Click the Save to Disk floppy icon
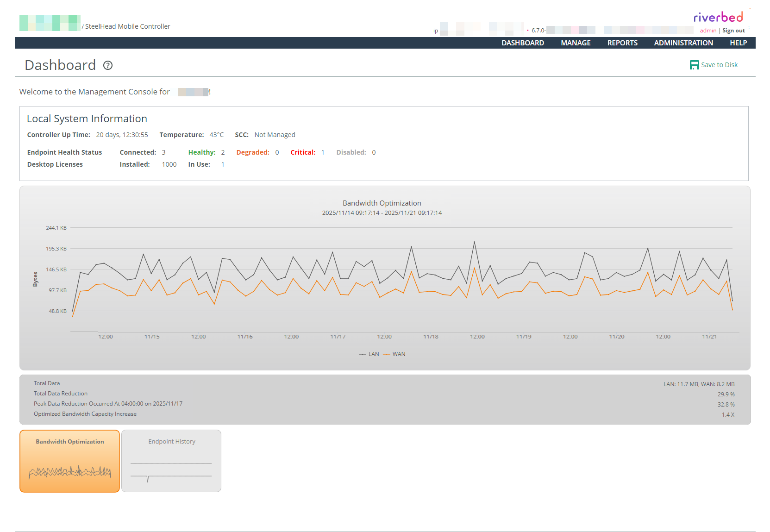Image resolution: width=770 pixels, height=532 pixels. point(694,65)
